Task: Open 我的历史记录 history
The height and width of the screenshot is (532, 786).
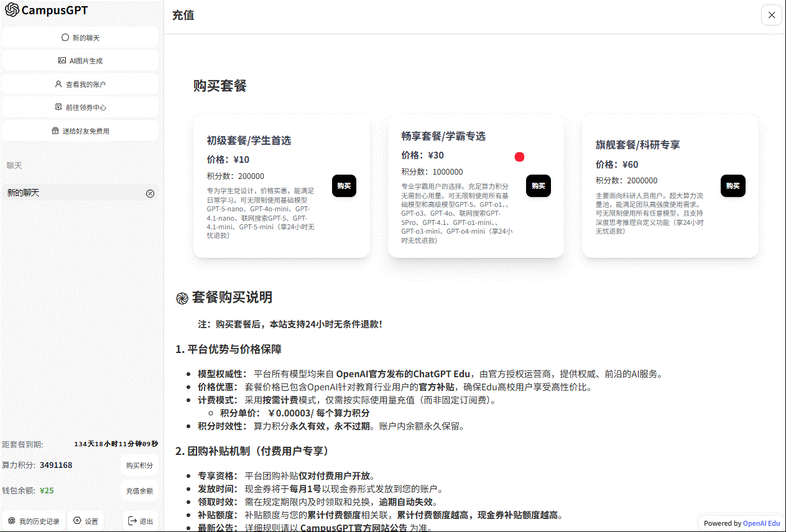Action: click(34, 521)
